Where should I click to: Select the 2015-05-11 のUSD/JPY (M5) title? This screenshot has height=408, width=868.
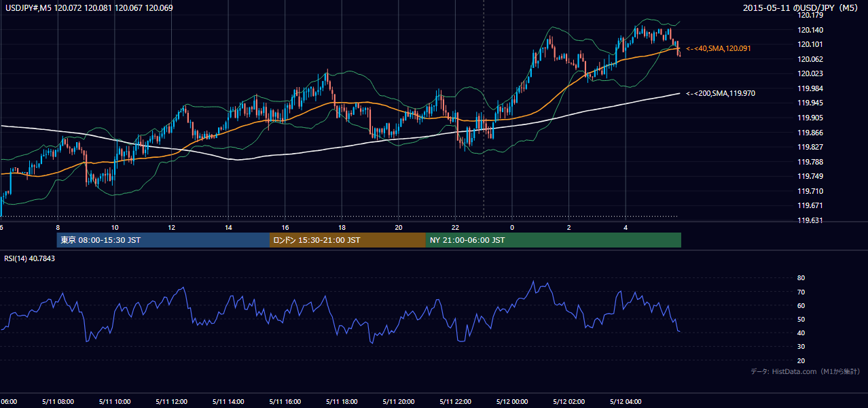(801, 8)
